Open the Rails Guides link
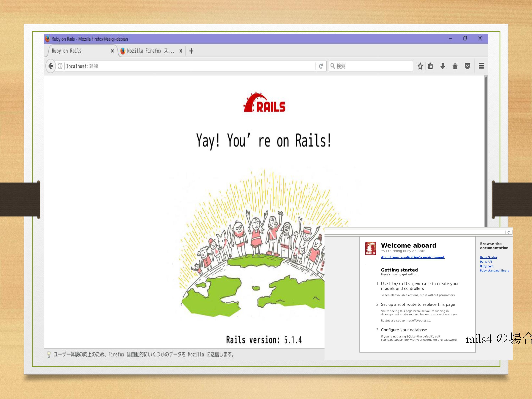 [x=488, y=257]
